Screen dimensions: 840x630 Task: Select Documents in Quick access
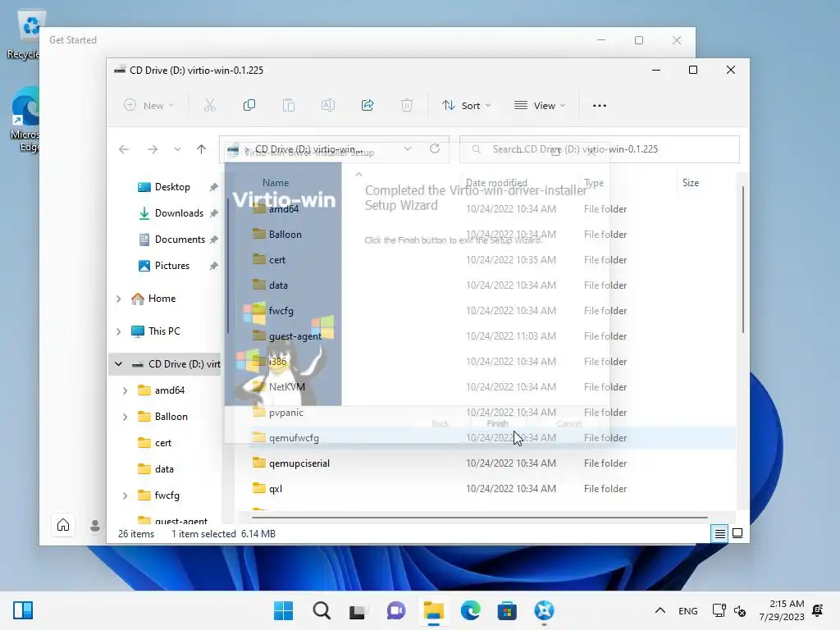[x=179, y=240]
